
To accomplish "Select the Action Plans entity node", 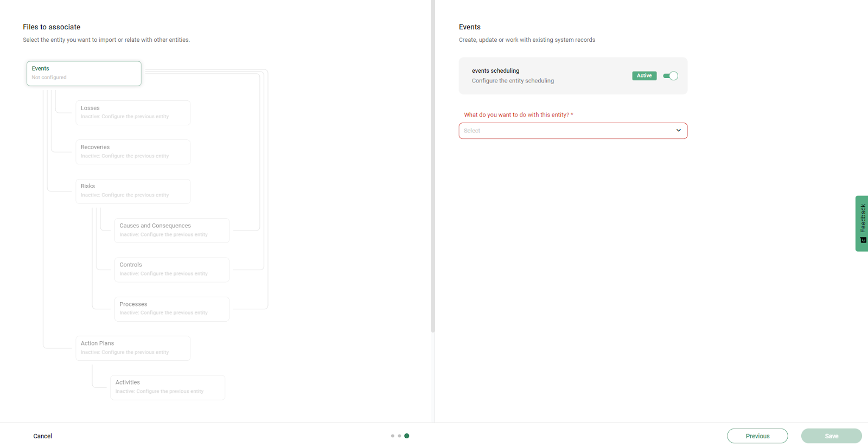I will pyautogui.click(x=133, y=348).
